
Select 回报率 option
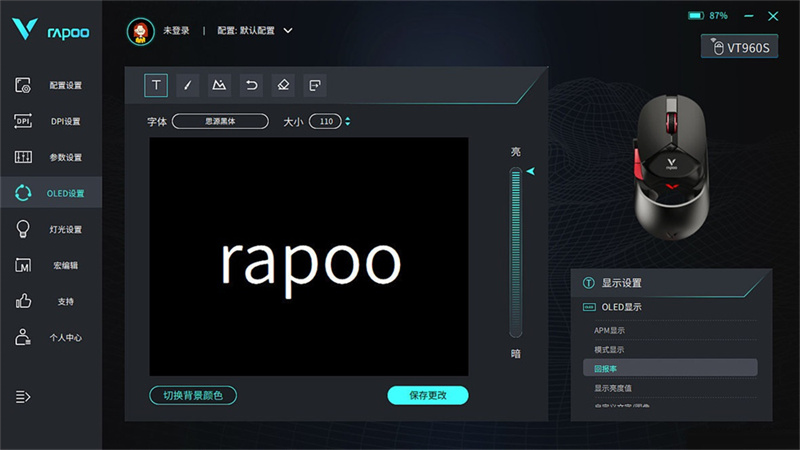pyautogui.click(x=670, y=368)
